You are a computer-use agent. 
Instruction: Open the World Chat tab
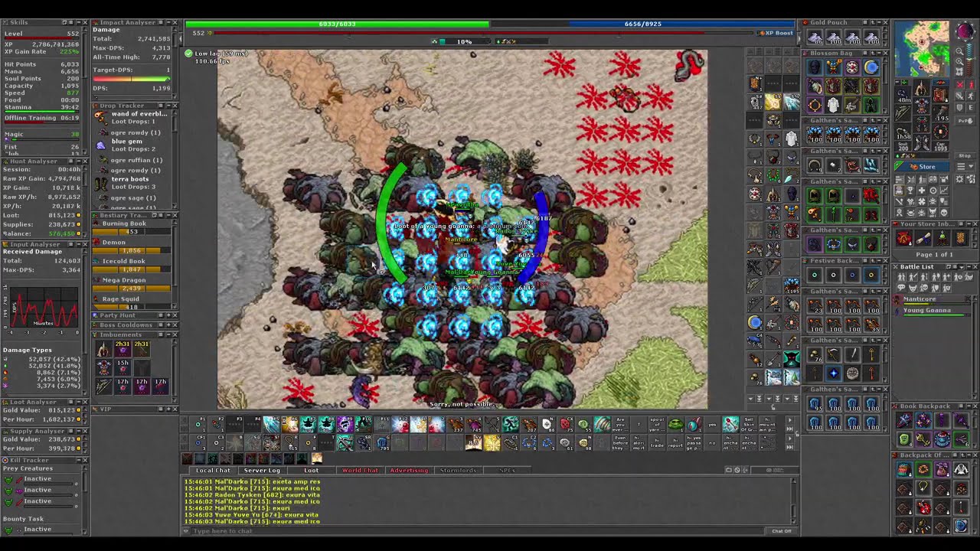360,470
